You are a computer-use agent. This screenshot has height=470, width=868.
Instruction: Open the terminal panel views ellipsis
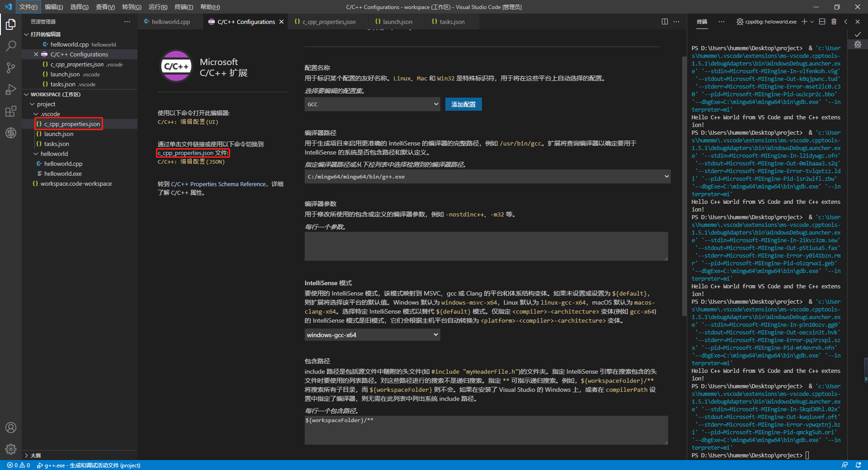722,22
